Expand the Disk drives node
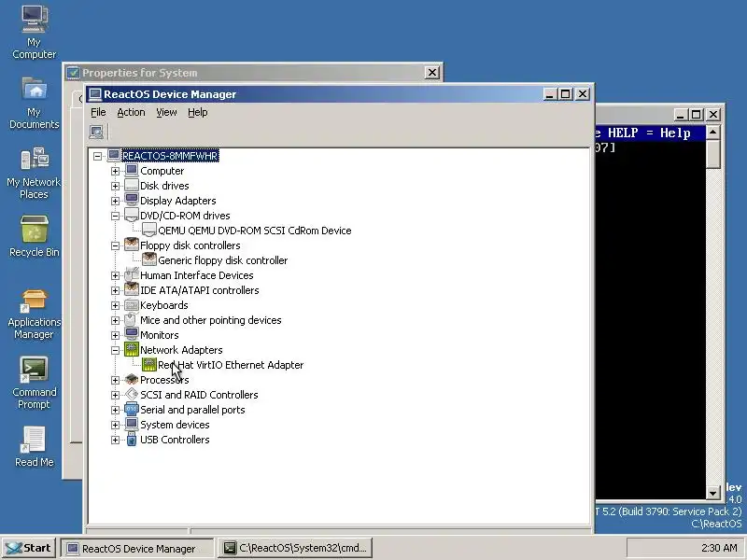The width and height of the screenshot is (747, 560). (115, 186)
